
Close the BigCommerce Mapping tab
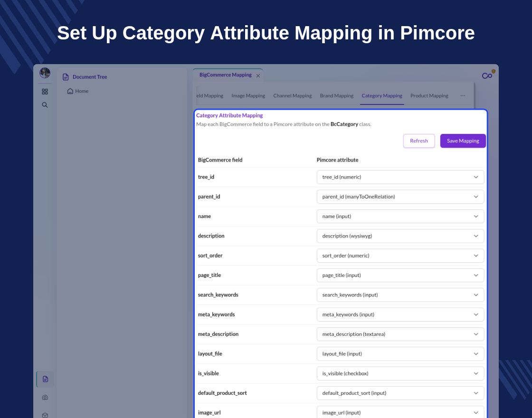(258, 76)
